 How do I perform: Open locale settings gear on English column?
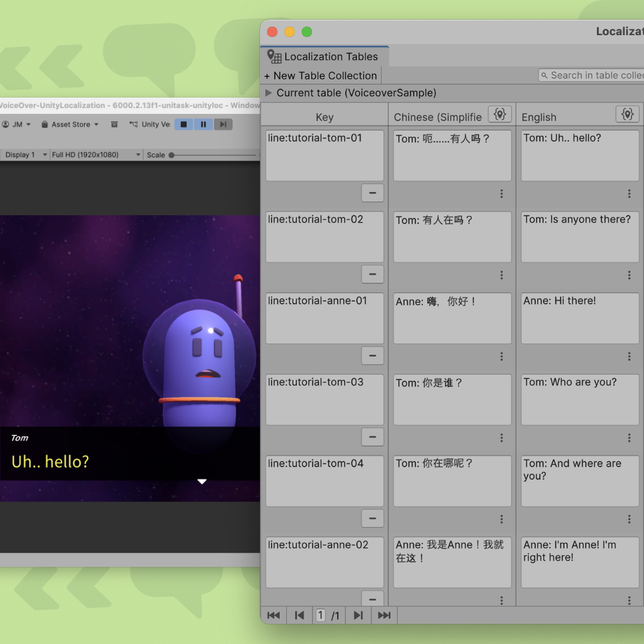[x=627, y=114]
